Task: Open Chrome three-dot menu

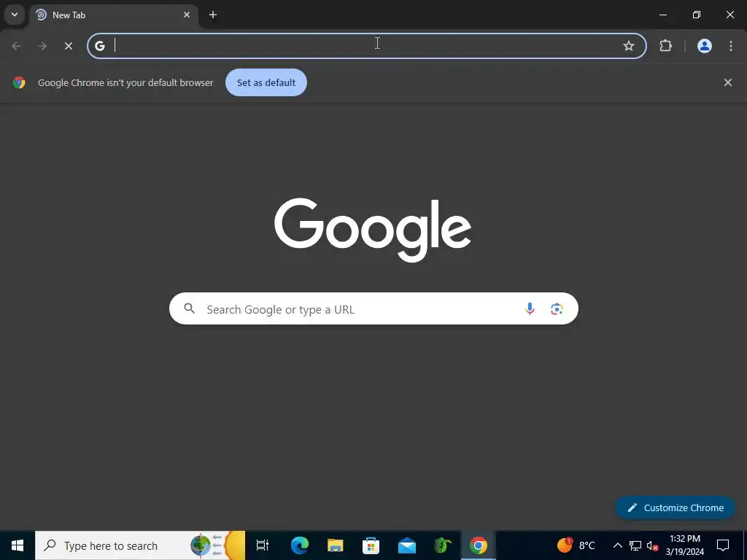Action: coord(731,46)
